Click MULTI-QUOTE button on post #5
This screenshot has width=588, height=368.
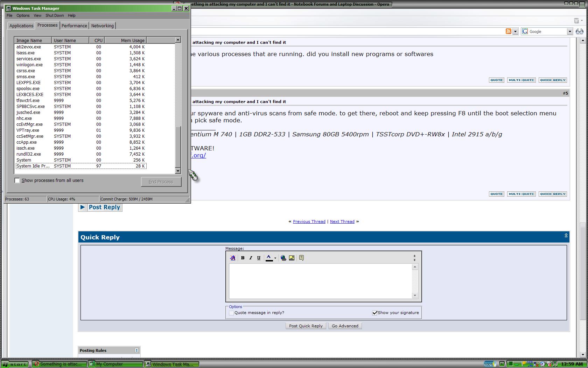pyautogui.click(x=521, y=194)
